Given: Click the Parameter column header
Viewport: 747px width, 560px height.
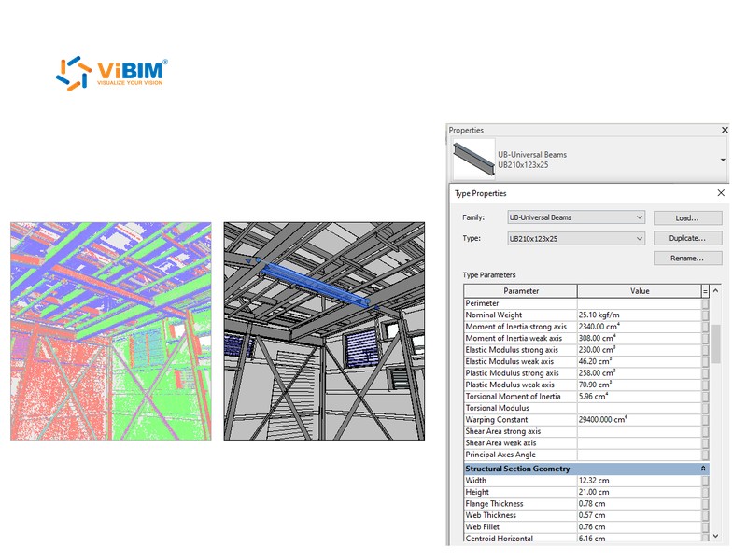Looking at the screenshot, I should 521,291.
